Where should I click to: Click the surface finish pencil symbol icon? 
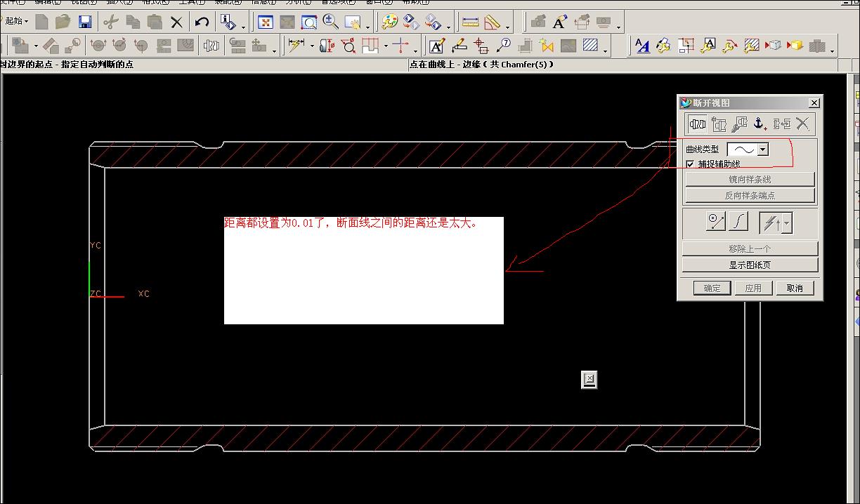click(x=460, y=46)
